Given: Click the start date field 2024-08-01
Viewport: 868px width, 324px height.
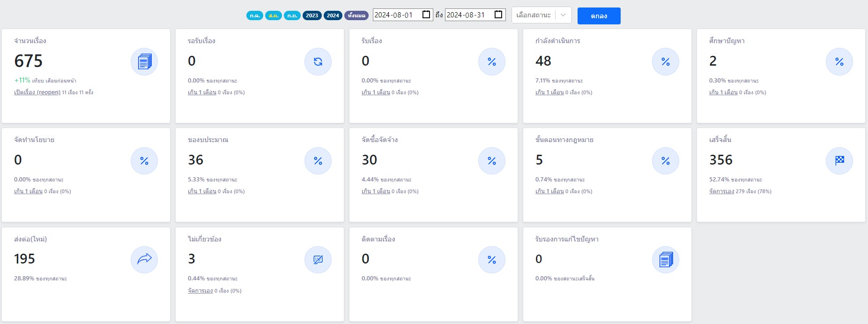Looking at the screenshot, I should pyautogui.click(x=395, y=15).
